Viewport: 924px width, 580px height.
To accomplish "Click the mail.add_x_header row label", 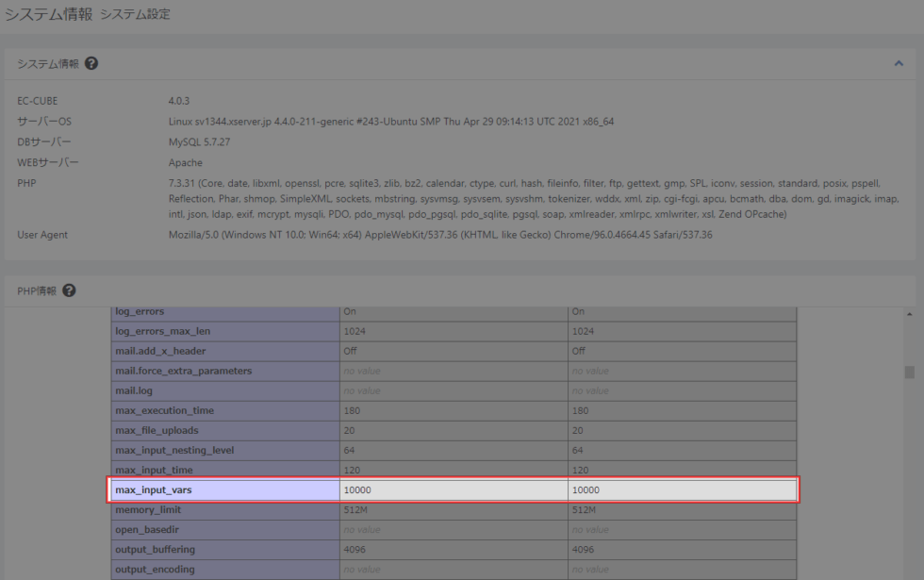I will (x=160, y=351).
